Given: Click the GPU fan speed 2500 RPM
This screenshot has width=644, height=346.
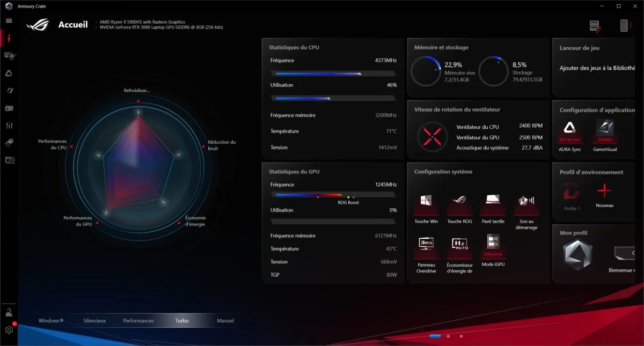Looking at the screenshot, I should [x=531, y=137].
